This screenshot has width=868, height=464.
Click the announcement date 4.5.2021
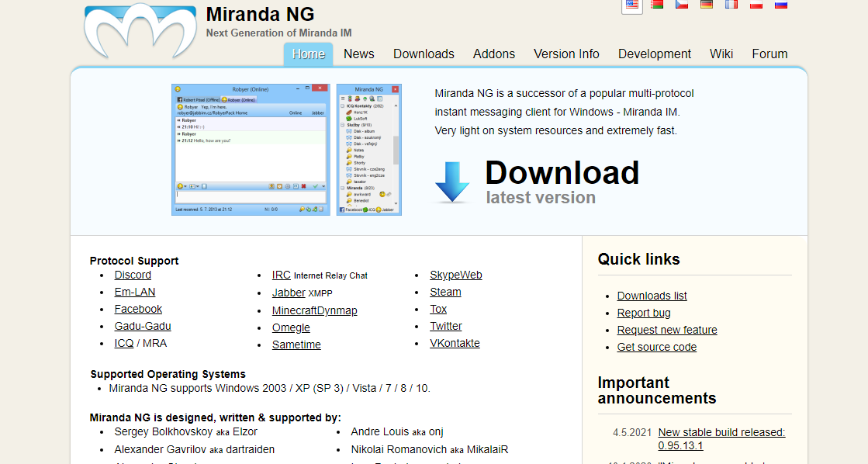632,433
